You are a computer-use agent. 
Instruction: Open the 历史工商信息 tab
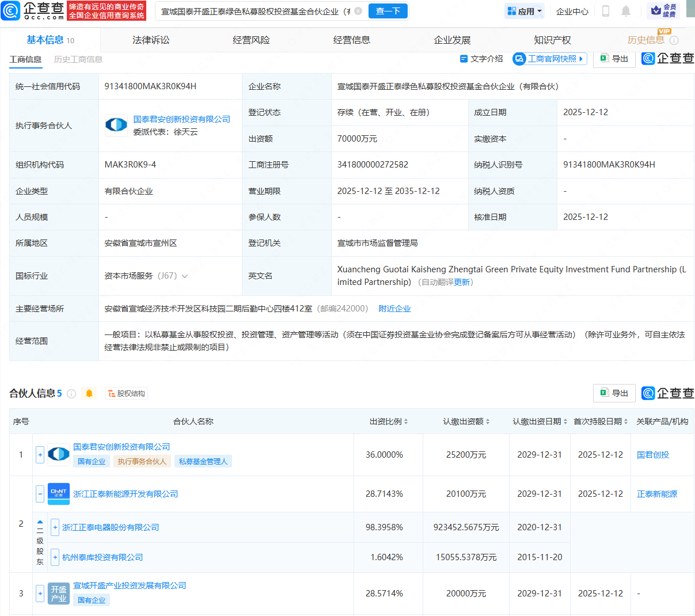(77, 59)
